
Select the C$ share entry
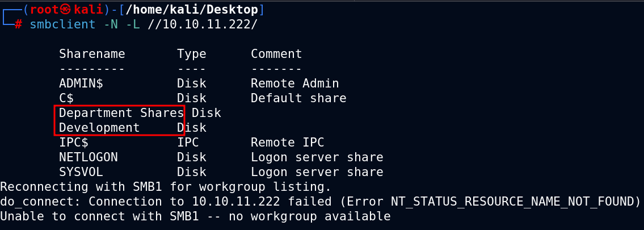click(x=66, y=98)
